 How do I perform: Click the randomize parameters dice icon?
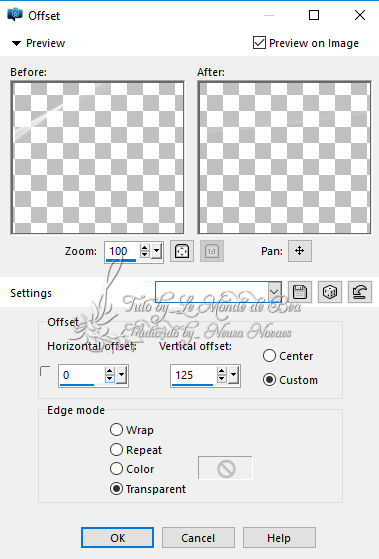coord(330,292)
